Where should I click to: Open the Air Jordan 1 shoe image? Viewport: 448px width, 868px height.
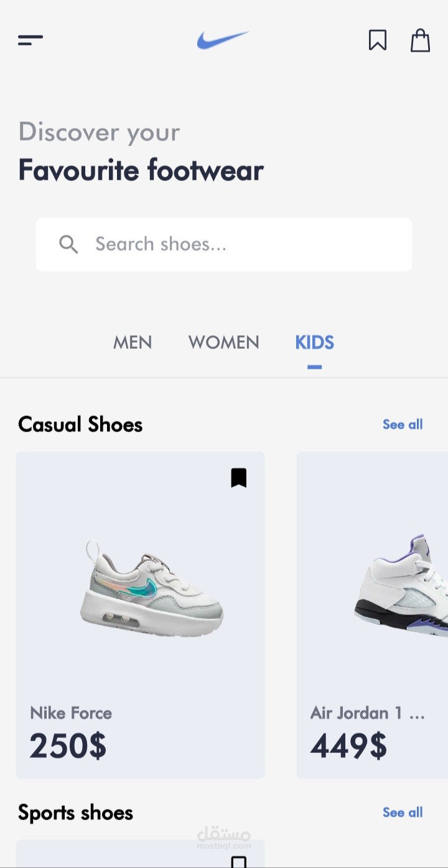pos(401,584)
